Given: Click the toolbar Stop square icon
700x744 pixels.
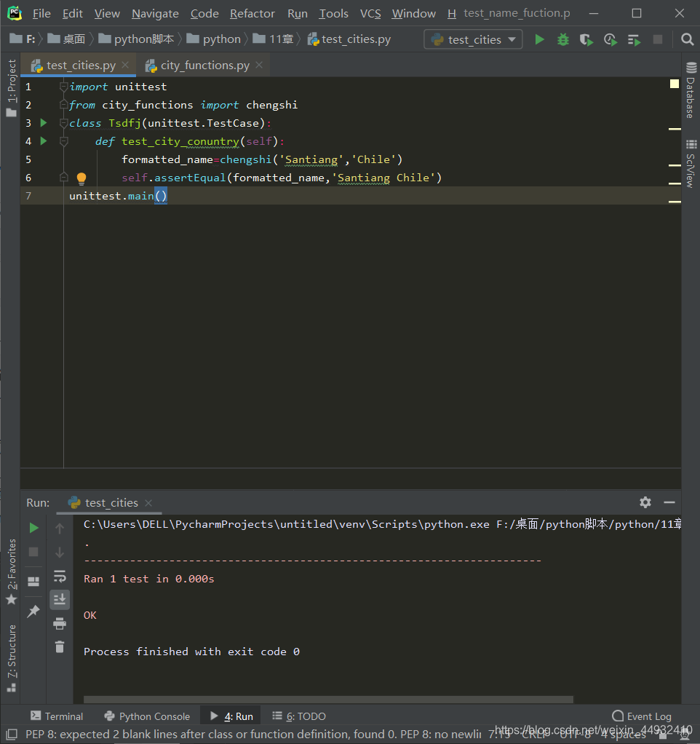Looking at the screenshot, I should 657,39.
